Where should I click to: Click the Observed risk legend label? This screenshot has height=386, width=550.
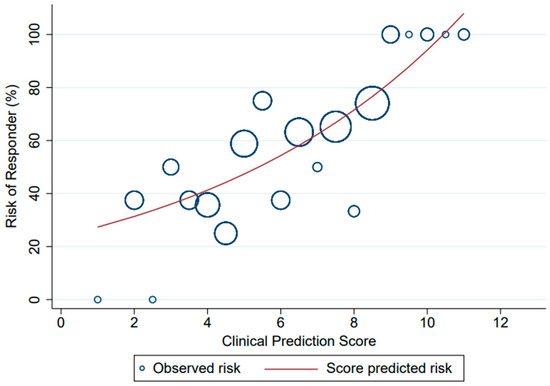196,368
